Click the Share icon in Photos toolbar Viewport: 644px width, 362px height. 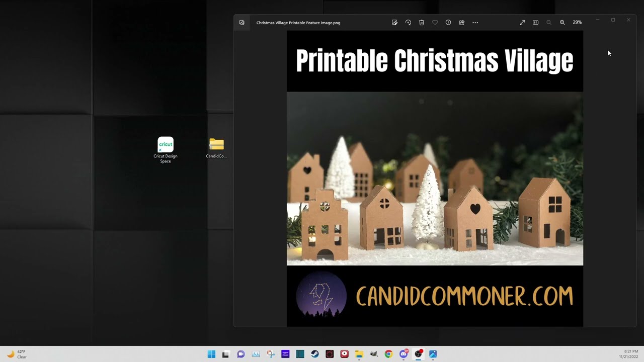462,23
